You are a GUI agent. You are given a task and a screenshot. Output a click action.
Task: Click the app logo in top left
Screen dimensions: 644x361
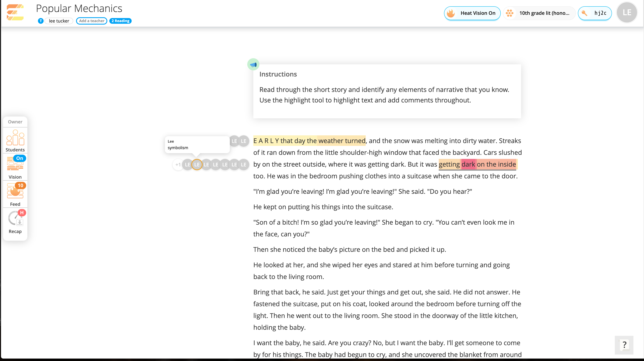[15, 13]
